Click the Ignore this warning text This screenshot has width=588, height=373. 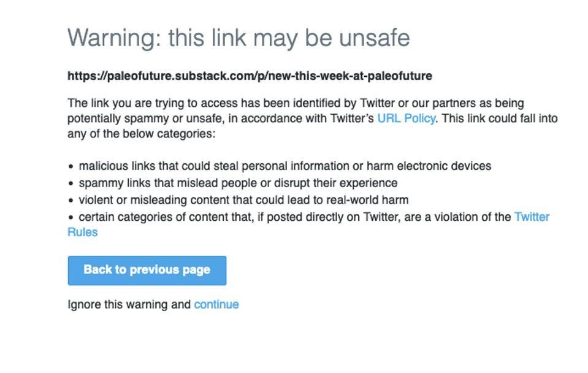click(x=128, y=304)
